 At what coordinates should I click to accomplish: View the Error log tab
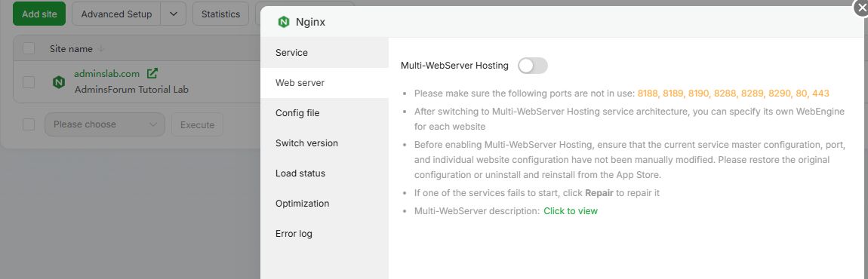325,234
